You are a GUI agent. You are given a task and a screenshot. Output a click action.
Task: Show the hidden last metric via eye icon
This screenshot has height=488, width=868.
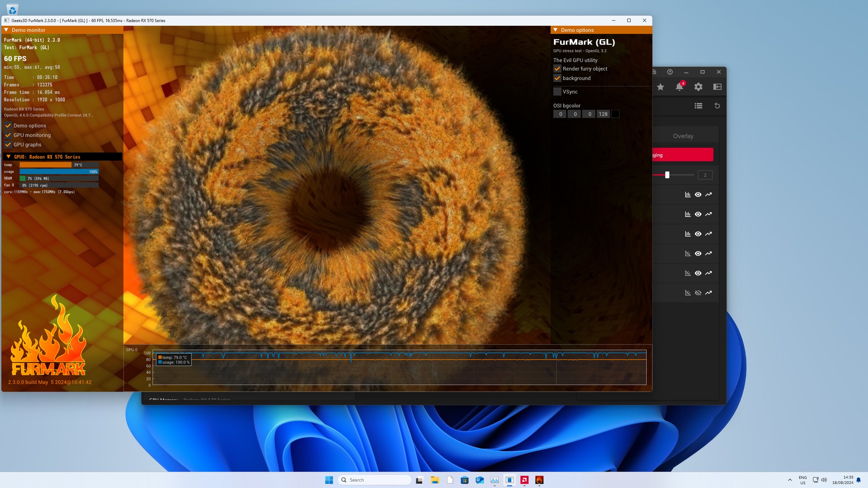pyautogui.click(x=698, y=293)
